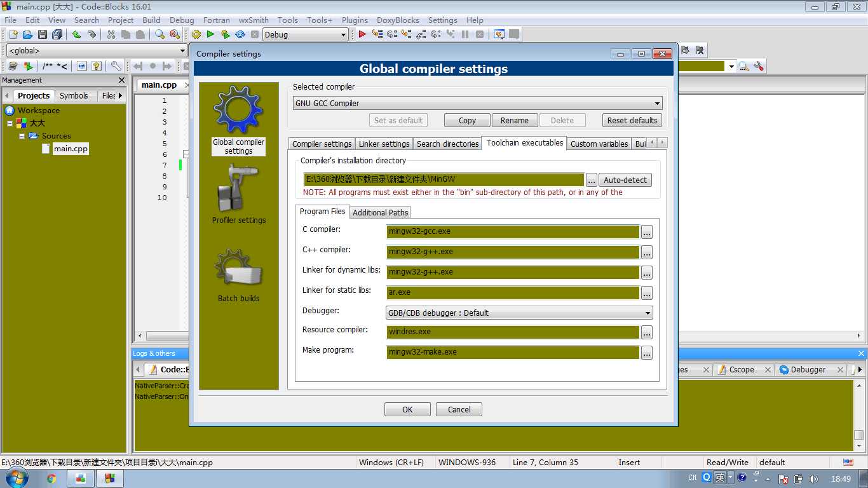Open the Settings menu
The height and width of the screenshot is (488, 868).
pyautogui.click(x=443, y=20)
